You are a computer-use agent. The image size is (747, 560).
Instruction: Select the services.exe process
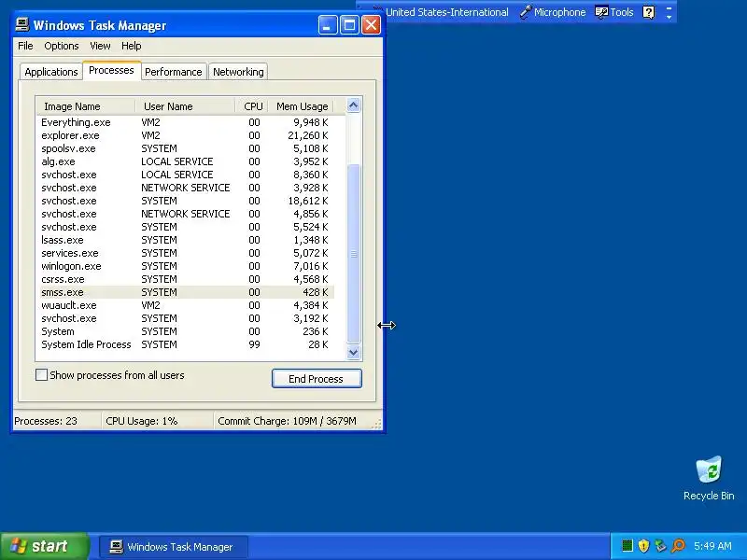(x=186, y=253)
